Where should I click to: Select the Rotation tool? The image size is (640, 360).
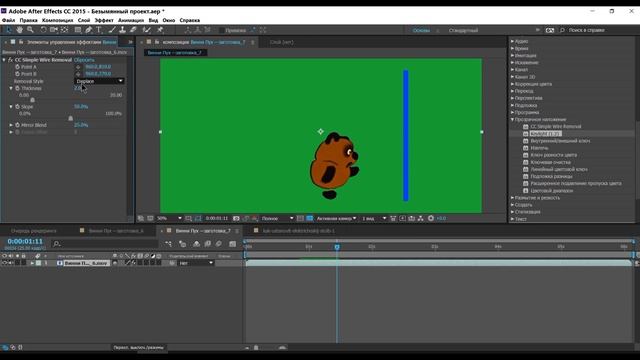pos(43,30)
